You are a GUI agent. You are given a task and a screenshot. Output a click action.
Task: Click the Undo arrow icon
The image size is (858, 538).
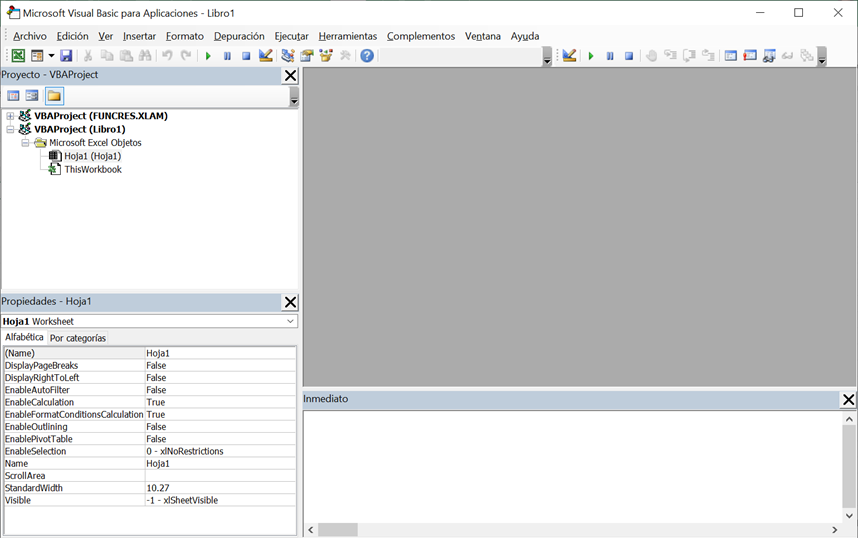pyautogui.click(x=167, y=55)
